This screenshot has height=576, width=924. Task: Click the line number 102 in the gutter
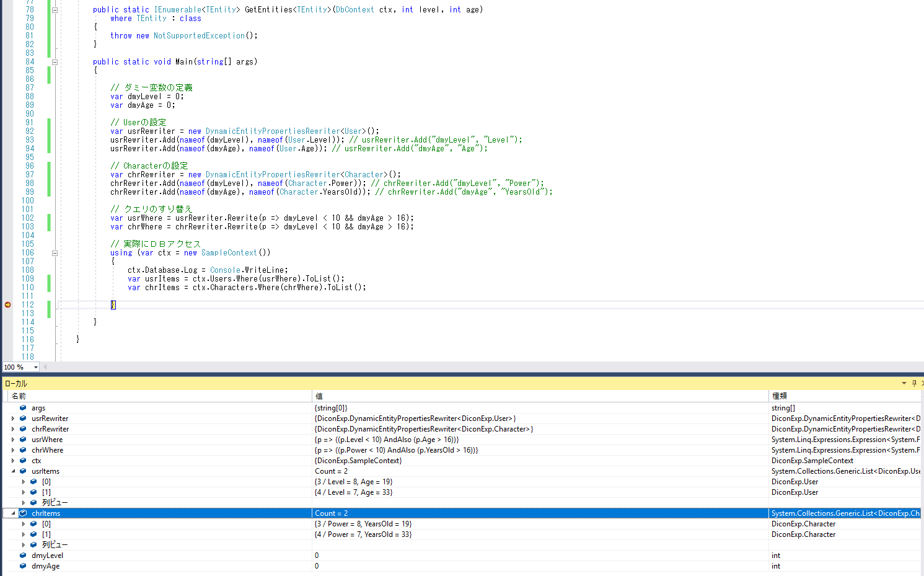click(28, 218)
